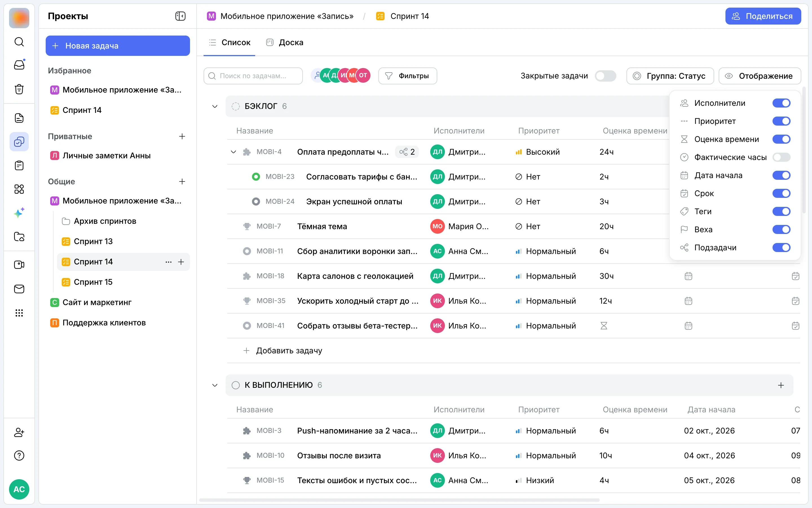The image size is (812, 508).
Task: Open Группа: Статус grouping dropdown
Action: [x=670, y=76]
